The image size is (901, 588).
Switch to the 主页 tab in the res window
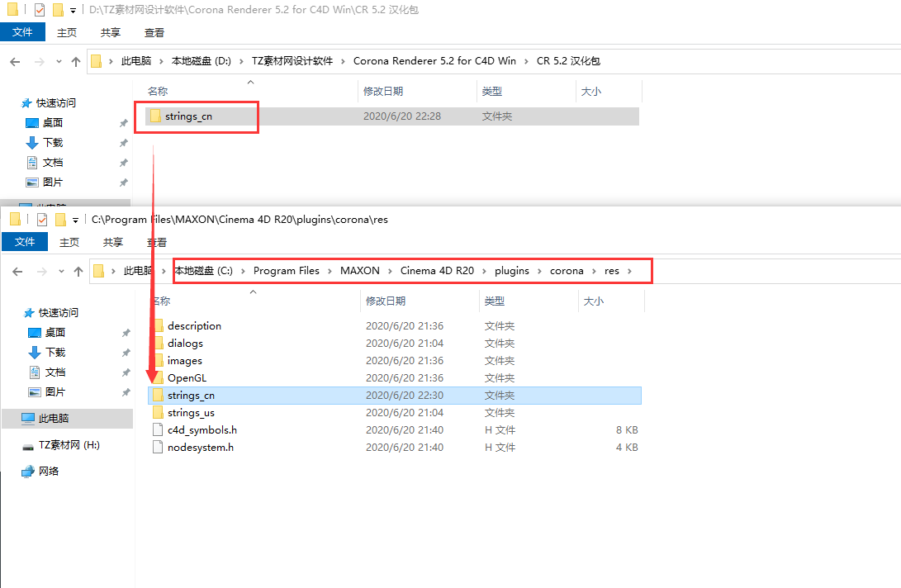point(69,243)
